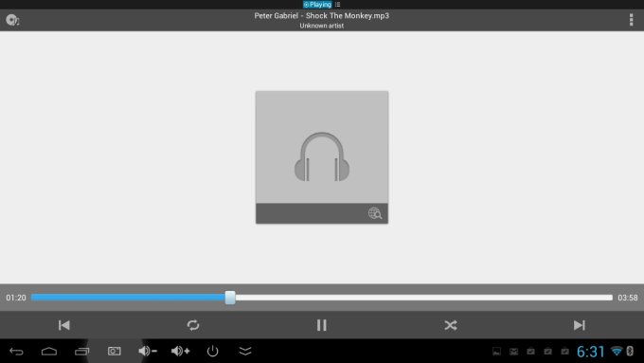Click the song title Shock The Monkey.mp3
The width and height of the screenshot is (644, 363).
(347, 15)
